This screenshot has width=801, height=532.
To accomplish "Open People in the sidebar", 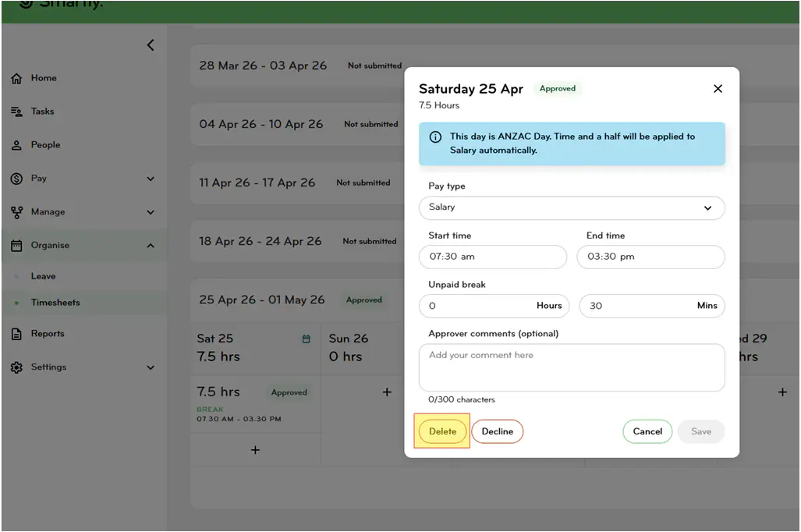I will pos(45,145).
